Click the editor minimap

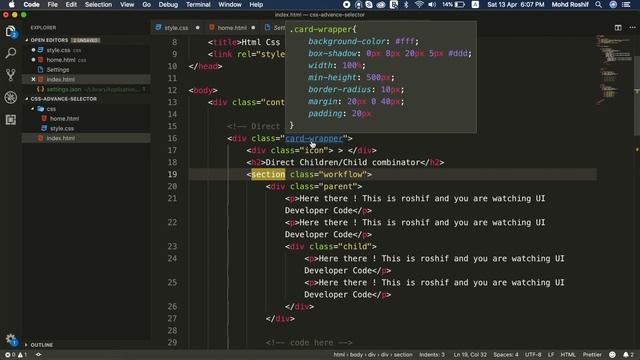point(614,69)
